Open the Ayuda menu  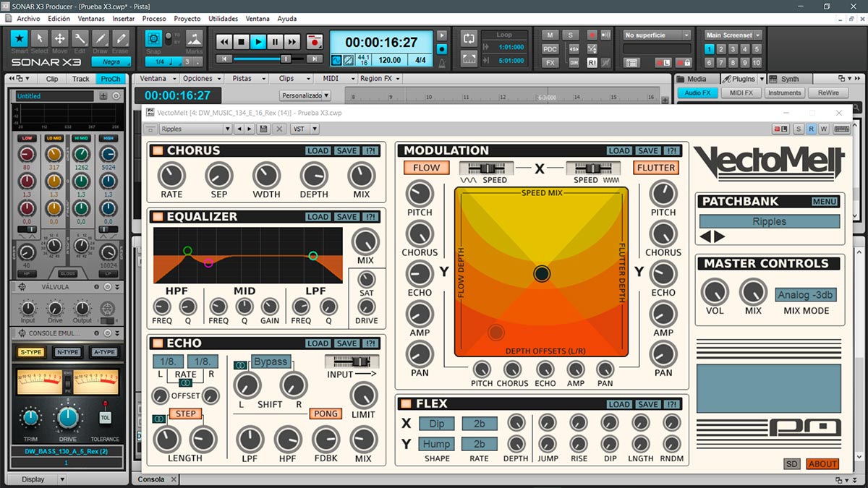(x=286, y=18)
